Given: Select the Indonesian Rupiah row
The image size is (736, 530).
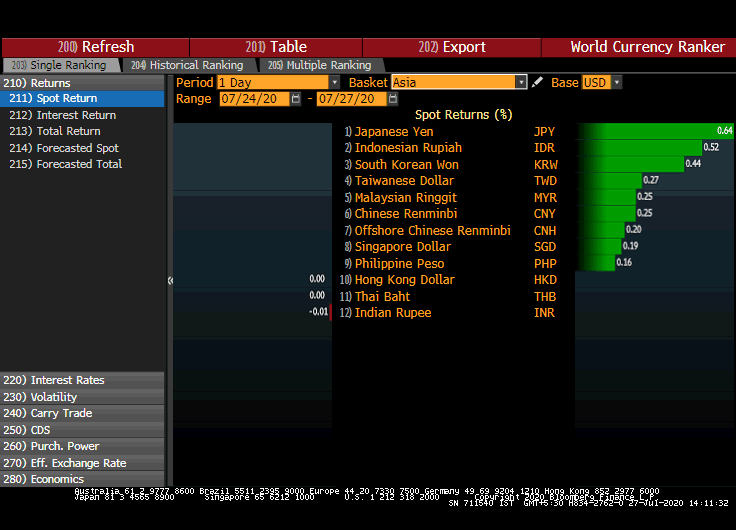Looking at the screenshot, I should coord(408,148).
